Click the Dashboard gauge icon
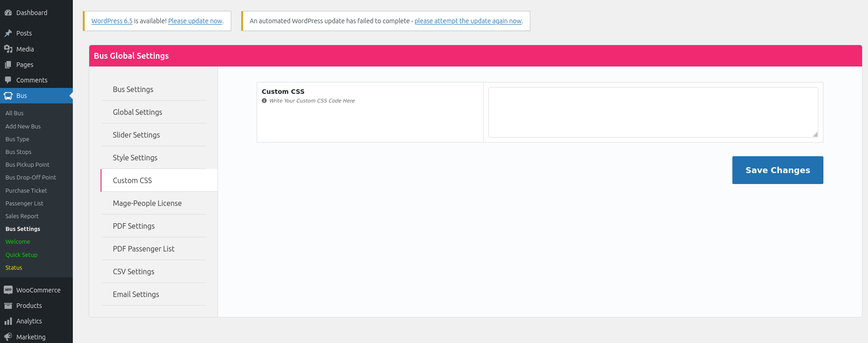Viewport: 868px width, 343px height. coord(8,13)
